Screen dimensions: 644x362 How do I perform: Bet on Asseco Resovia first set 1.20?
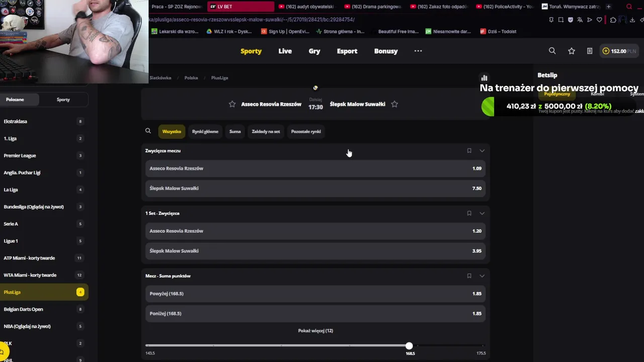click(x=315, y=231)
